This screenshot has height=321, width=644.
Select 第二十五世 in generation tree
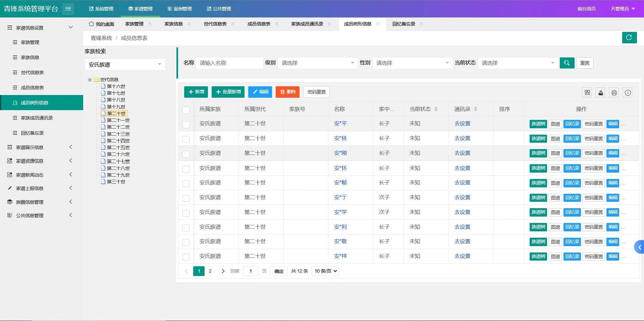[x=118, y=147]
